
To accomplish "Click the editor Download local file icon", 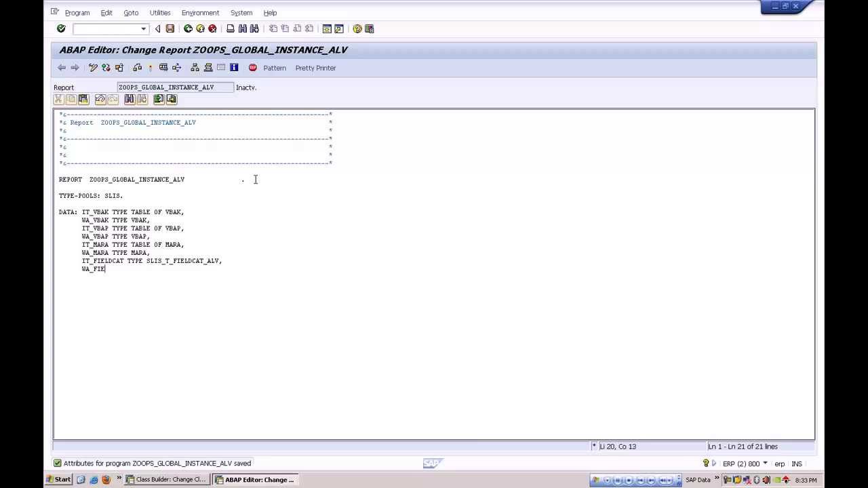I will point(172,100).
